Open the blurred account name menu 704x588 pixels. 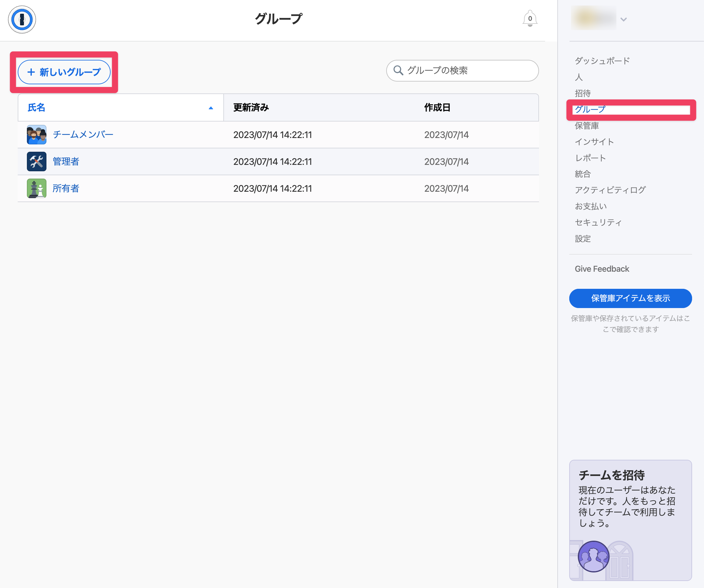pos(593,18)
